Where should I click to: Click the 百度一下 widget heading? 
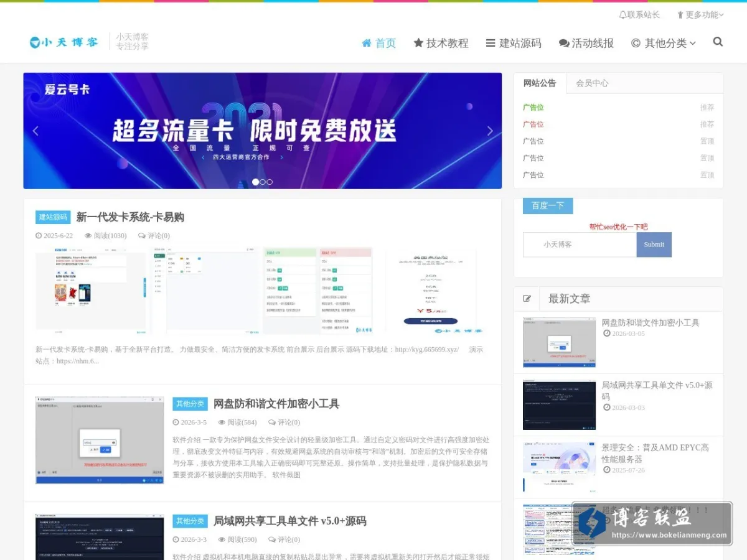[548, 206]
